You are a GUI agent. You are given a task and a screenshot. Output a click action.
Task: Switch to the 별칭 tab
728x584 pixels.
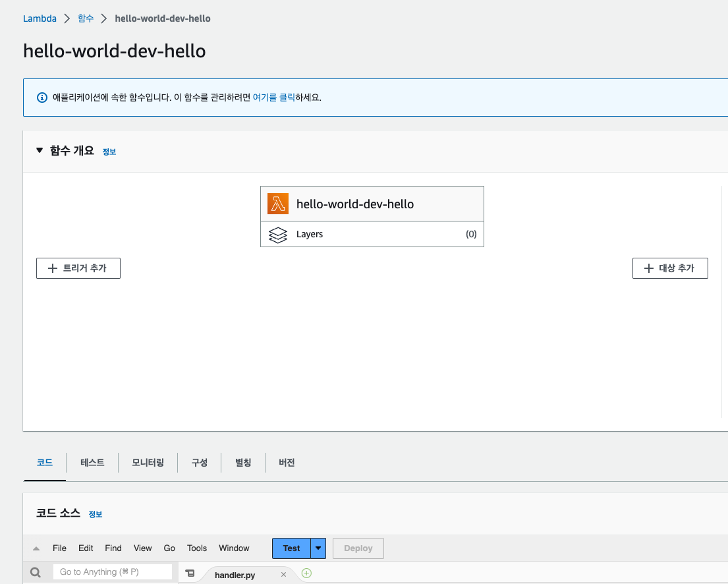click(x=243, y=462)
